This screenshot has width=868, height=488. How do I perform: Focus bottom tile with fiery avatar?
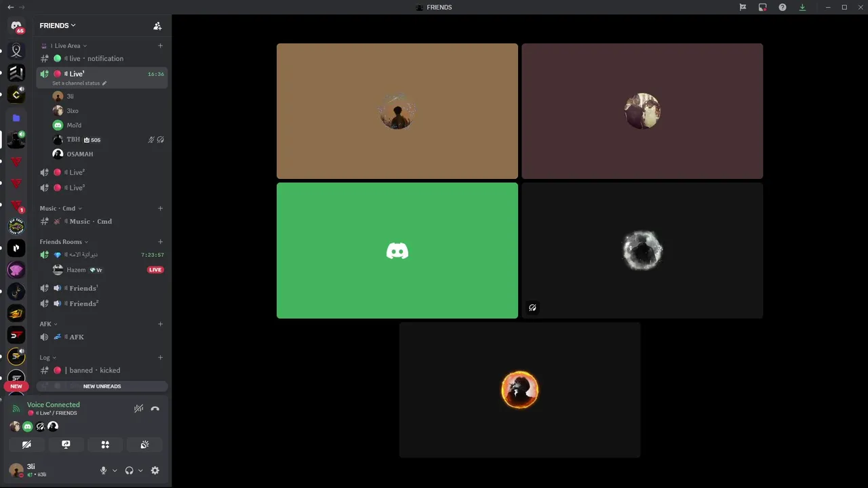pos(519,390)
